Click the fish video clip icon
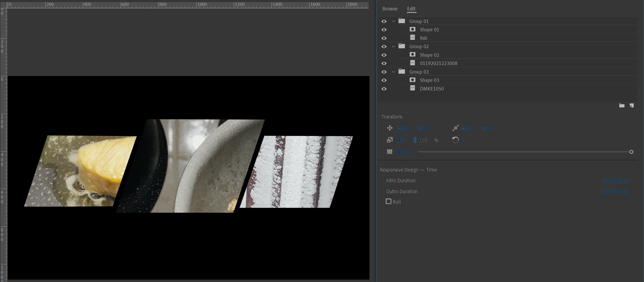The image size is (644, 282). click(413, 38)
